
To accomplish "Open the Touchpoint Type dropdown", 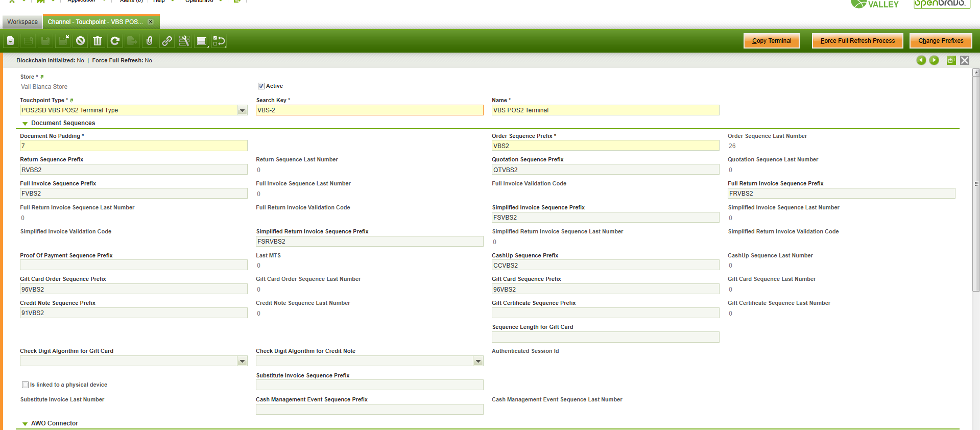I will [x=242, y=110].
